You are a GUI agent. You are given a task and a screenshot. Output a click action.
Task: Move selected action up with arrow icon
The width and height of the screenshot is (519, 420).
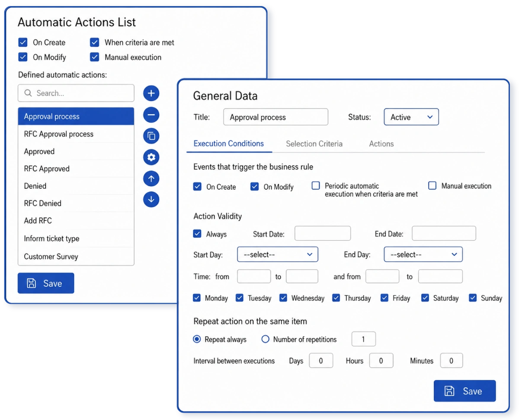click(x=151, y=178)
